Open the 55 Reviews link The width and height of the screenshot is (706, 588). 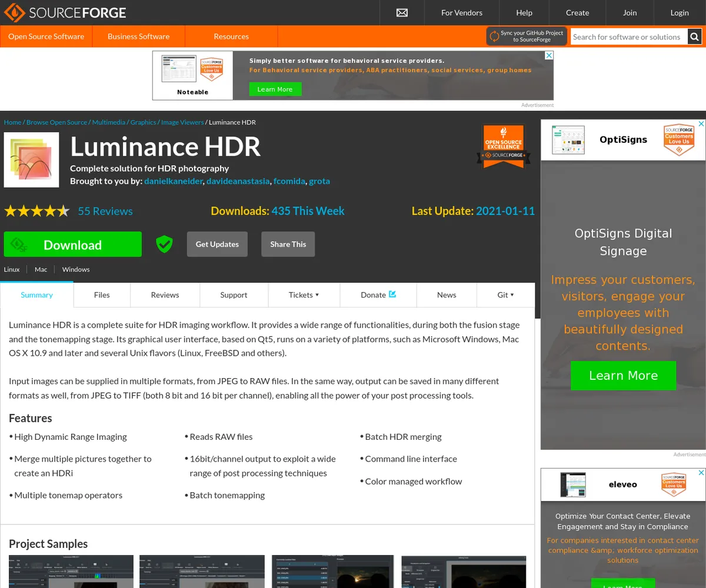point(105,211)
